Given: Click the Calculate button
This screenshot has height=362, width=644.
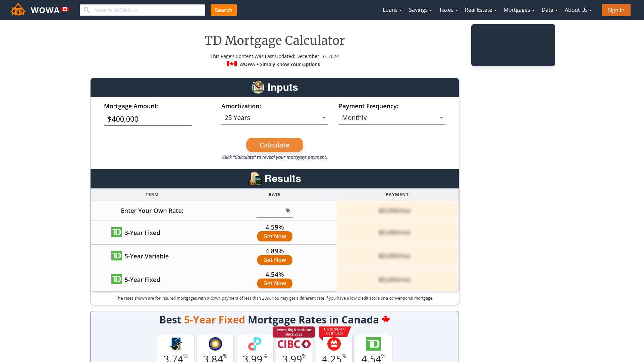Looking at the screenshot, I should (x=275, y=145).
